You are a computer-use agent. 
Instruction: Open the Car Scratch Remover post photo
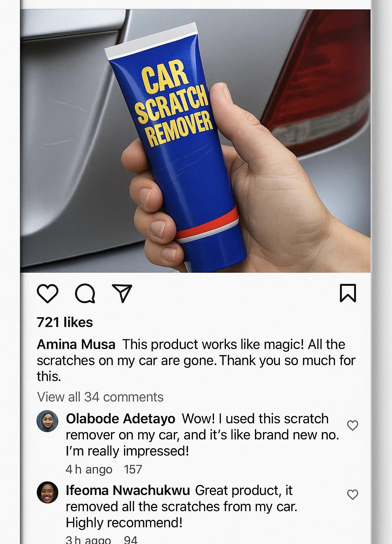[x=196, y=141]
